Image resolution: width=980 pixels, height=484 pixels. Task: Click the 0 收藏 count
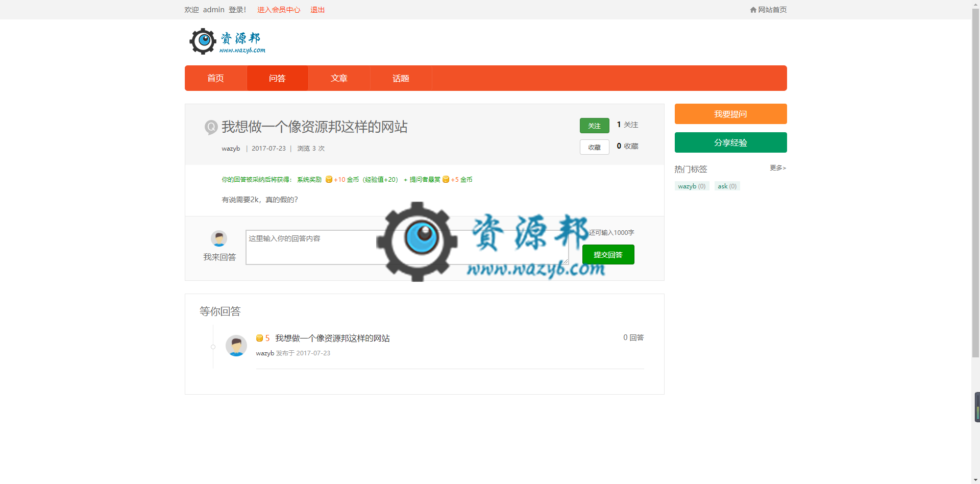pos(627,146)
